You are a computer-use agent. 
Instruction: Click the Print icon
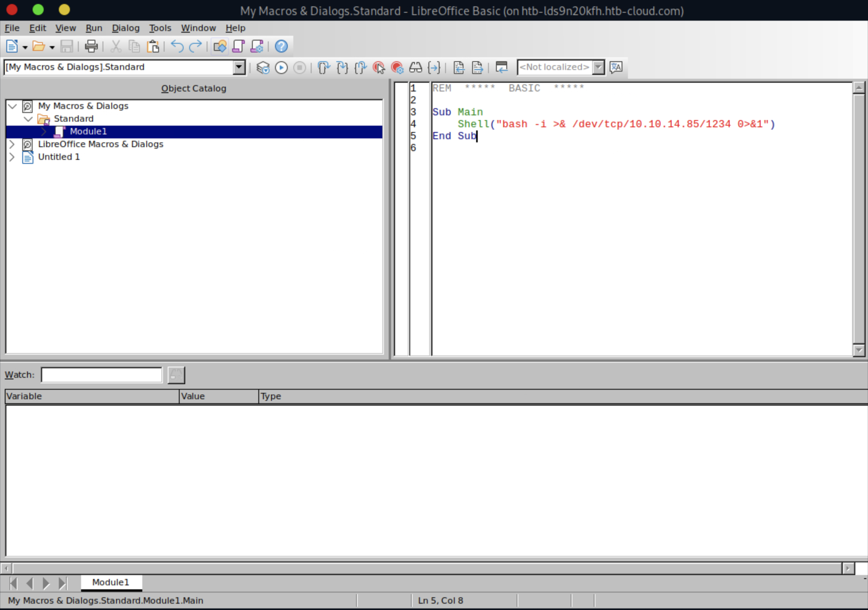coord(91,47)
